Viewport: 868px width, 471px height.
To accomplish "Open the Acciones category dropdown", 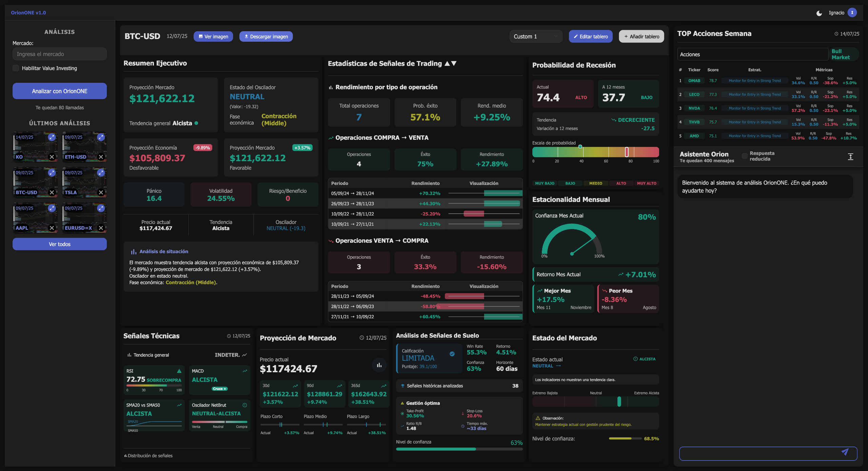I will click(752, 54).
